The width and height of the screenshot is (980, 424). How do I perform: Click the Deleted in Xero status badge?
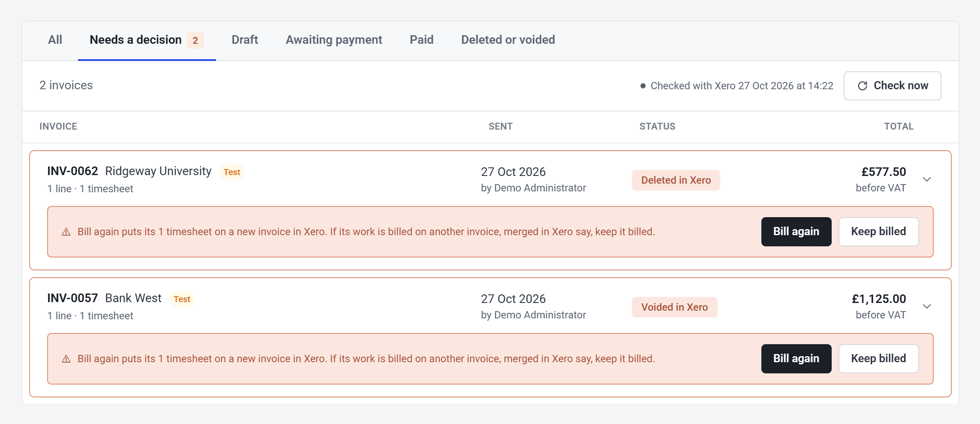click(x=676, y=180)
